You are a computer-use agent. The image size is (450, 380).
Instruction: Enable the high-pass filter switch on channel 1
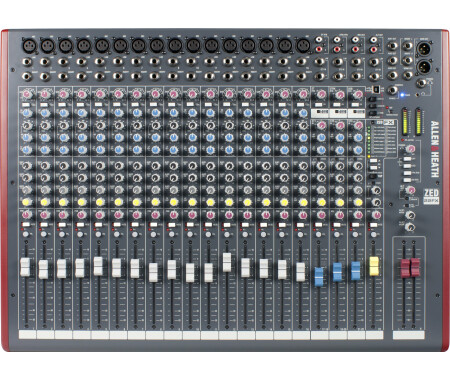[26, 104]
